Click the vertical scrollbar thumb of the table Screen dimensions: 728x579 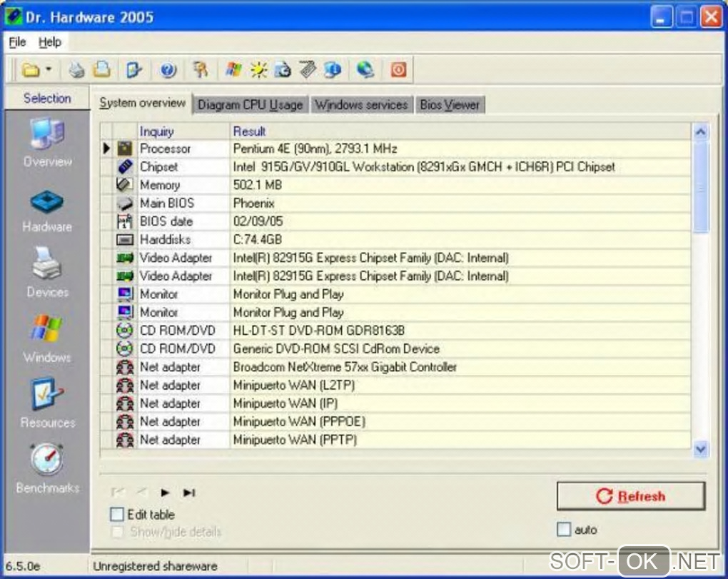click(x=701, y=187)
